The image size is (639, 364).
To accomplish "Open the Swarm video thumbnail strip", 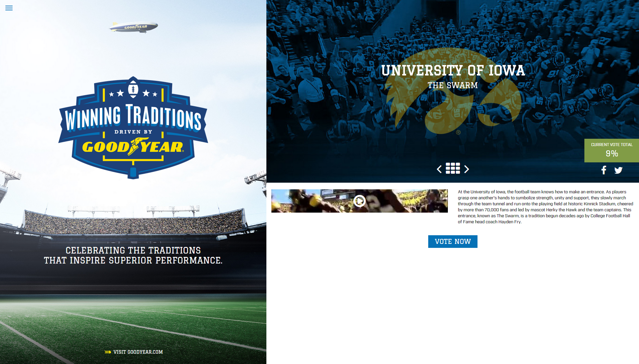I will 360,201.
